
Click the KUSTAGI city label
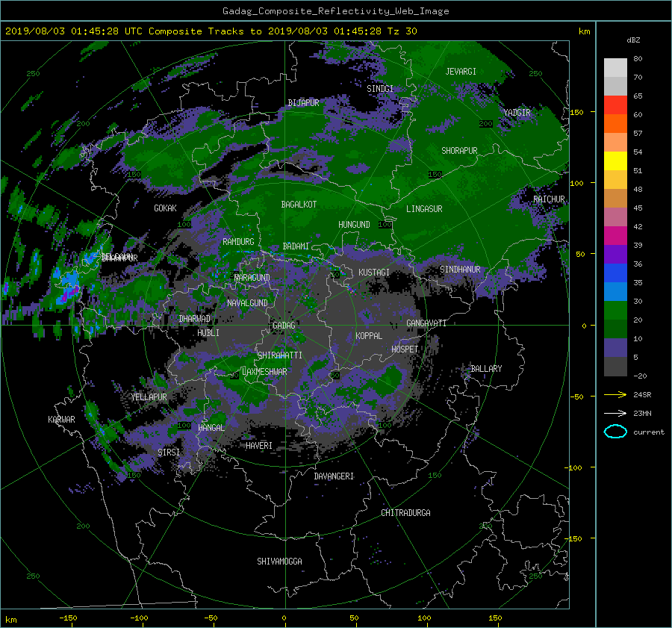374,273
